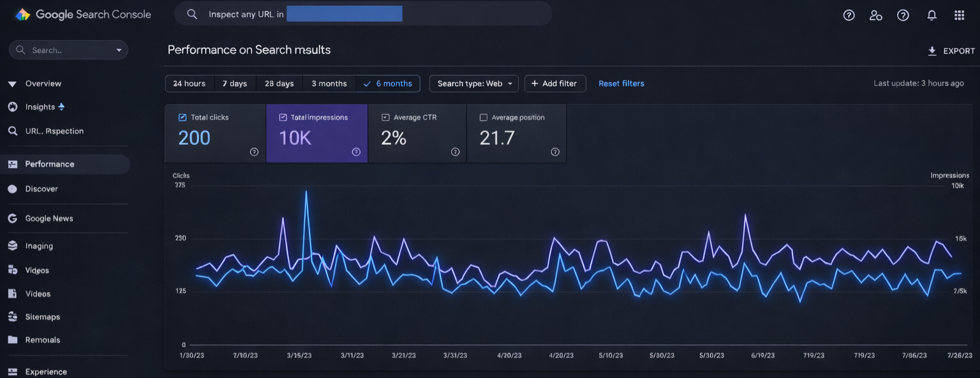Click help icon on Total clicks card
This screenshot has width=980, height=378.
point(254,152)
